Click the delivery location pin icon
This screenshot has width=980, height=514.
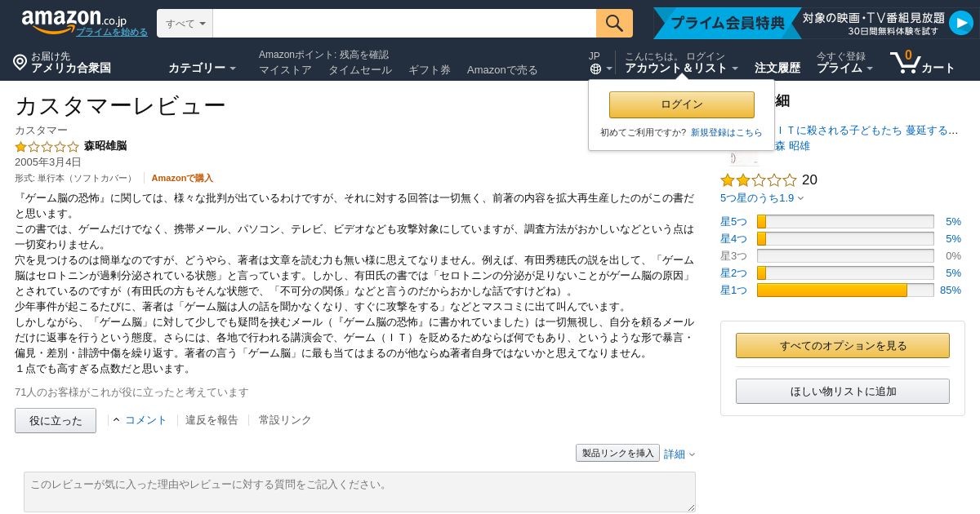[20, 62]
